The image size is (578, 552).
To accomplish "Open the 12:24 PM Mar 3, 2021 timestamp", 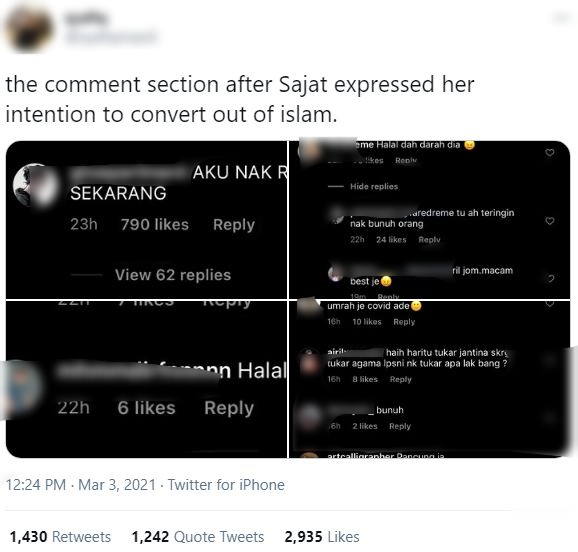I will (81, 485).
